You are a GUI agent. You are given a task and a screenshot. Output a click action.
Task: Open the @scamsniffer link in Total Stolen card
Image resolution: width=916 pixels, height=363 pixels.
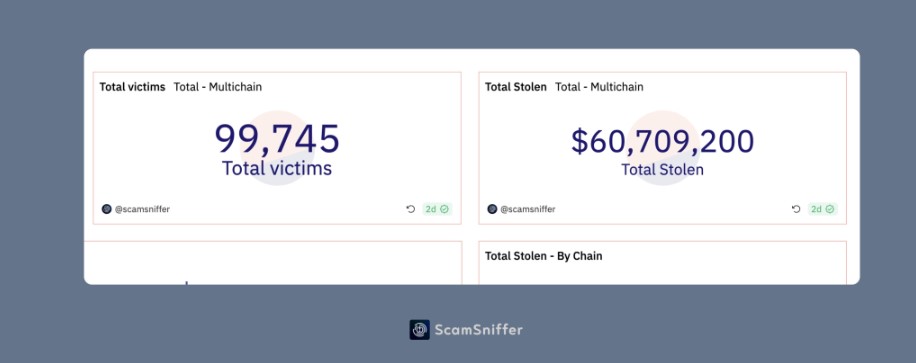pos(528,209)
